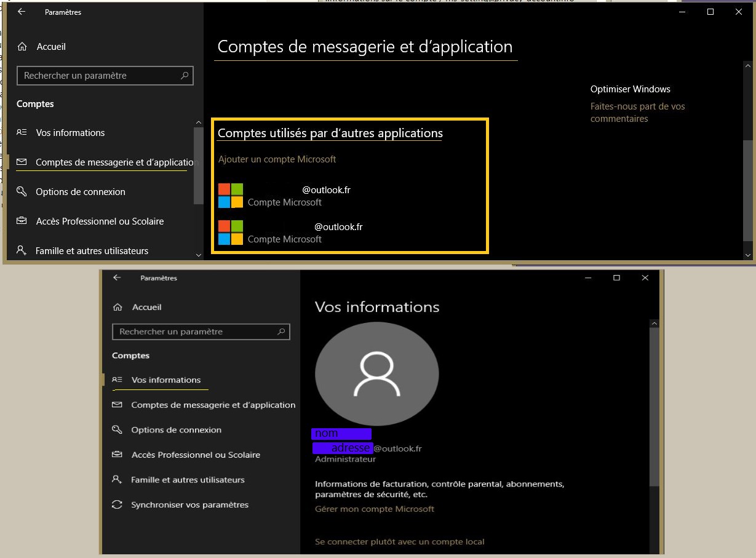Click the sync icon for Synchroniser vos paramètres
756x558 pixels.
[x=117, y=504]
